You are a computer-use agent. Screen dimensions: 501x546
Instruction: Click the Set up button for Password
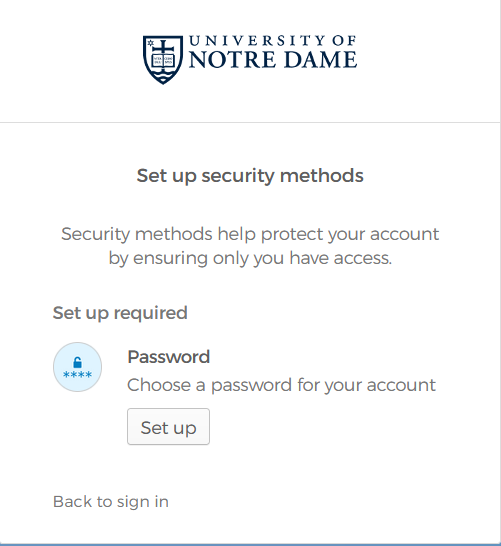click(169, 427)
